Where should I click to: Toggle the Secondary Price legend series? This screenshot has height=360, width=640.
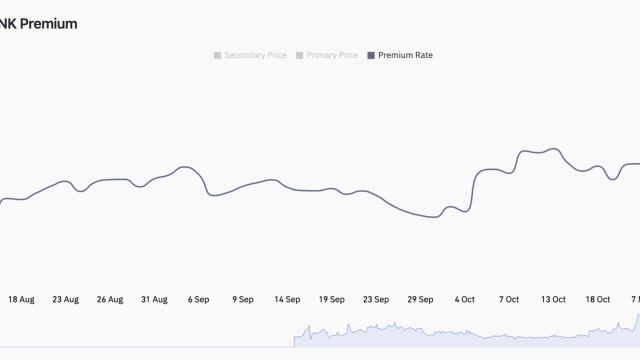[250, 55]
